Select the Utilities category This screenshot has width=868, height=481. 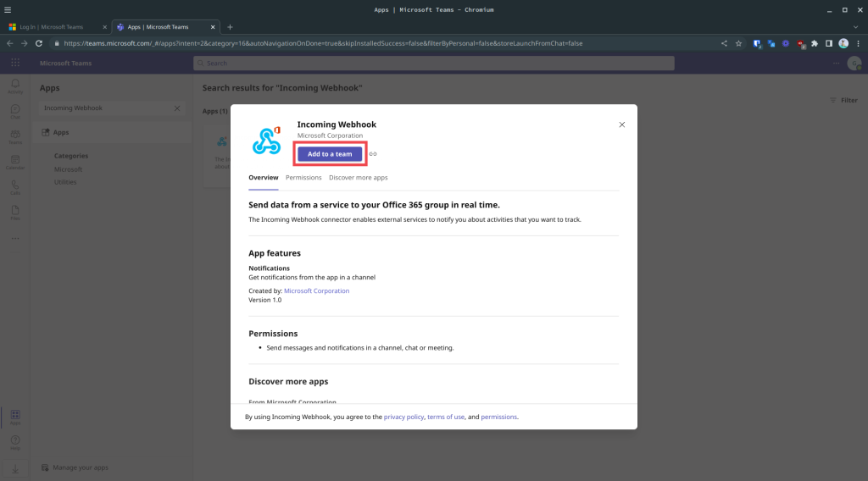65,182
